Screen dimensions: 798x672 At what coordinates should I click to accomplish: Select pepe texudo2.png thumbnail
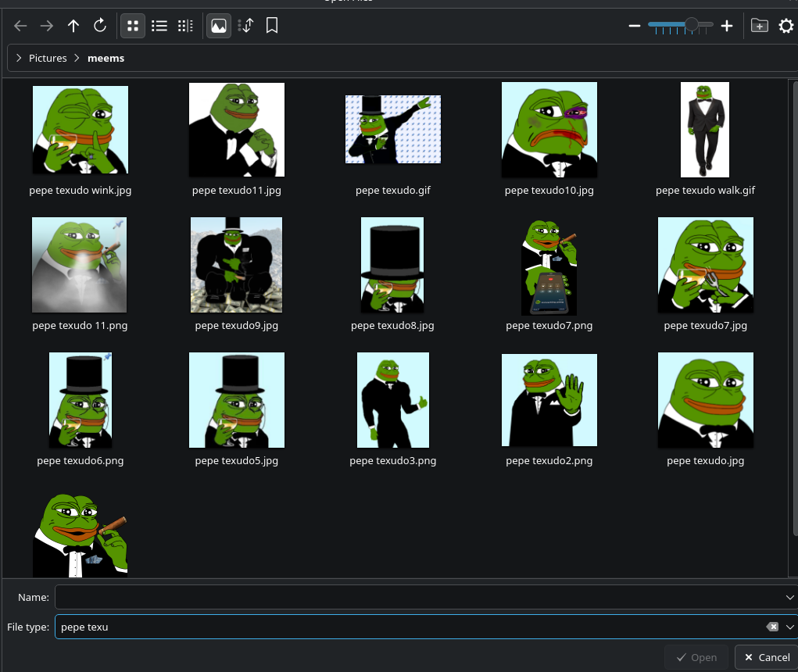click(x=549, y=400)
